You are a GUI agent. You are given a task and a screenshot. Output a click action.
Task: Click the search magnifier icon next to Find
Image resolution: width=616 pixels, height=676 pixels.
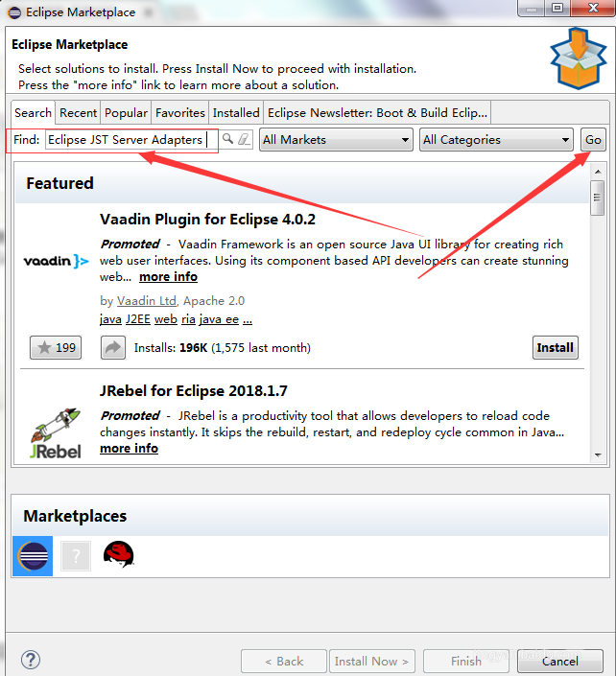(x=227, y=139)
